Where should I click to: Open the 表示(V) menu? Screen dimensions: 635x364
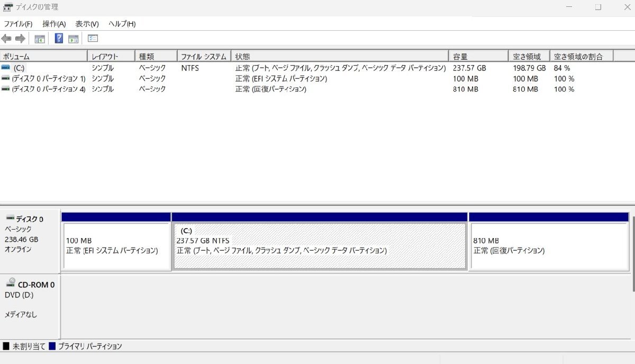(x=87, y=24)
